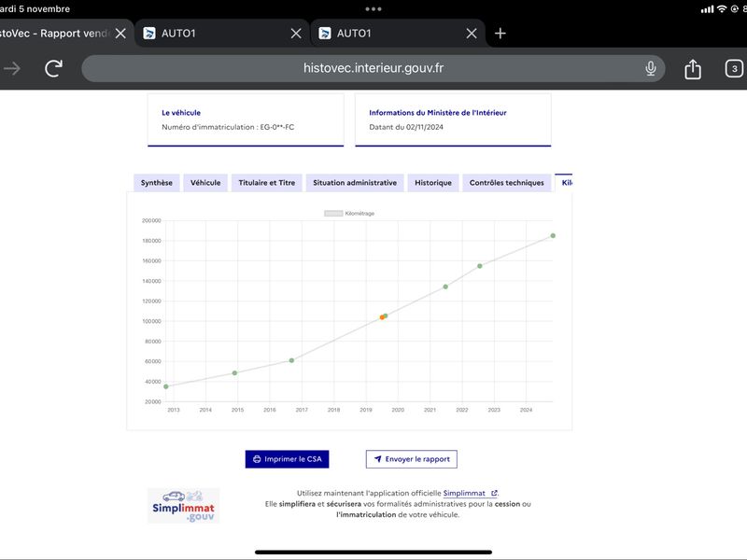Close the first AUTO1 tab
Screen dimensions: 747x560
point(296,34)
